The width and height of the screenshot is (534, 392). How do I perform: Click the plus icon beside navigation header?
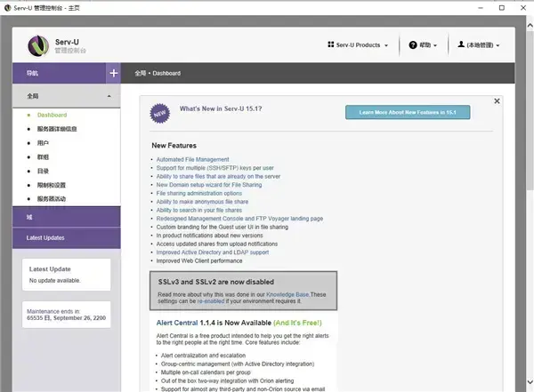pos(113,73)
